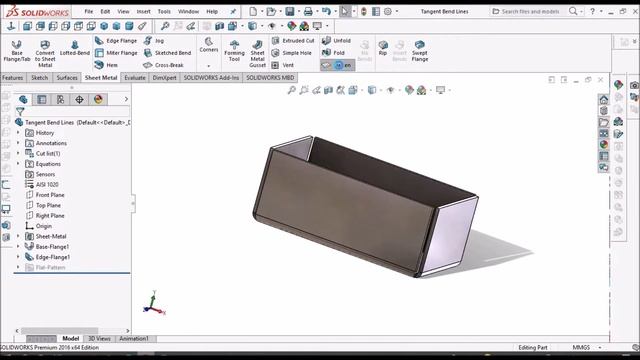This screenshot has height=360, width=640.
Task: Click the Print icon
Action: [308, 11]
